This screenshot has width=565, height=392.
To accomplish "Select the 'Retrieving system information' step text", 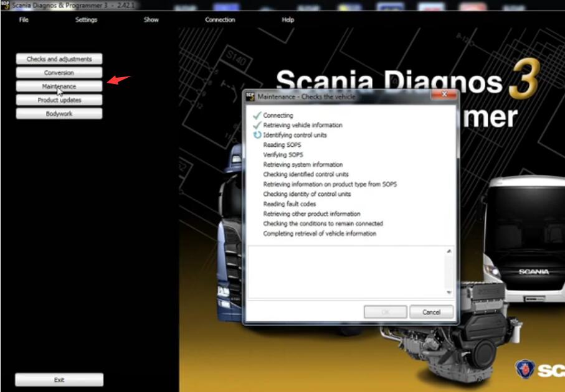I will tap(303, 165).
